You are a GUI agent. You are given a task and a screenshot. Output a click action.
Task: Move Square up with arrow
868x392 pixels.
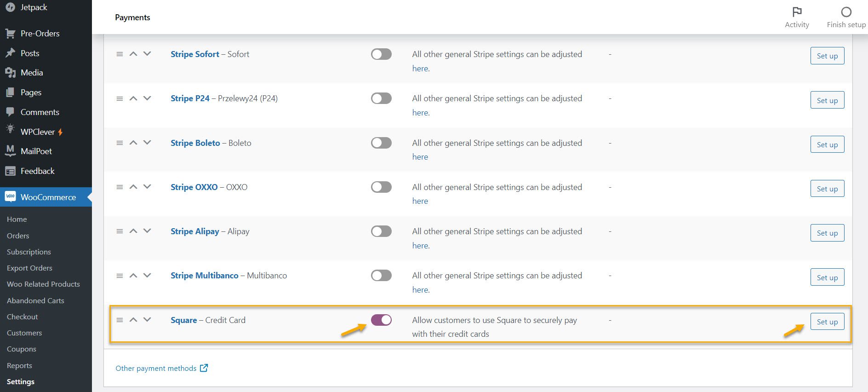(x=133, y=320)
